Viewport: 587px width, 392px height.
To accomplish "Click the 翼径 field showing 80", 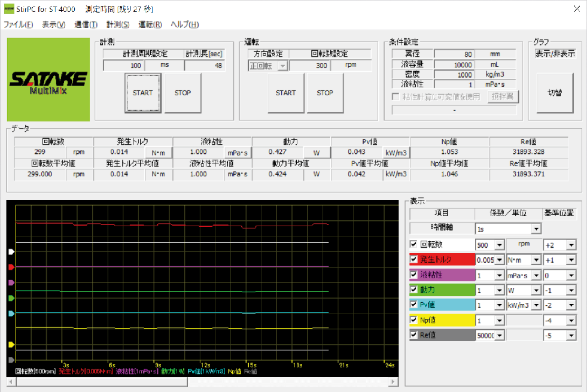I will [x=454, y=54].
